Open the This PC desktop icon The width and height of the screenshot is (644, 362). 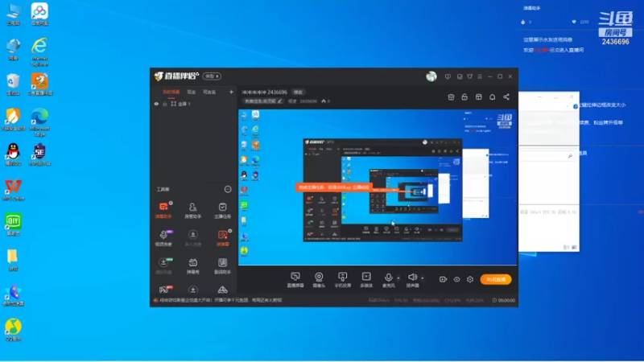13,14
